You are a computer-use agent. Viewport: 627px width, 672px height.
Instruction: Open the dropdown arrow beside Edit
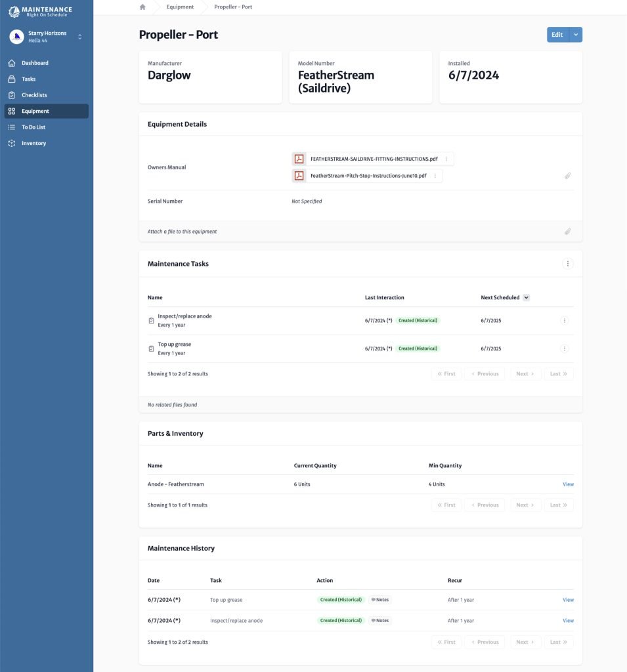pos(576,35)
